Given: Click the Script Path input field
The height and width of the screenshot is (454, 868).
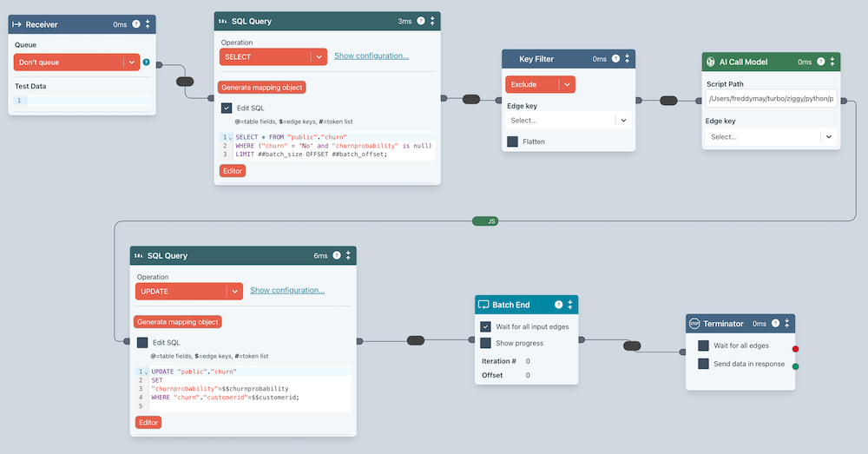Looking at the screenshot, I should tap(771, 98).
